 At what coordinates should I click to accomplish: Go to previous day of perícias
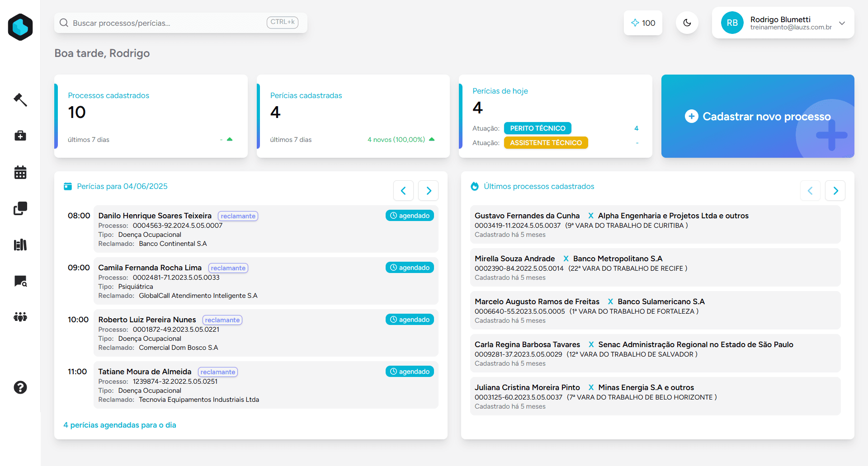coord(403,191)
